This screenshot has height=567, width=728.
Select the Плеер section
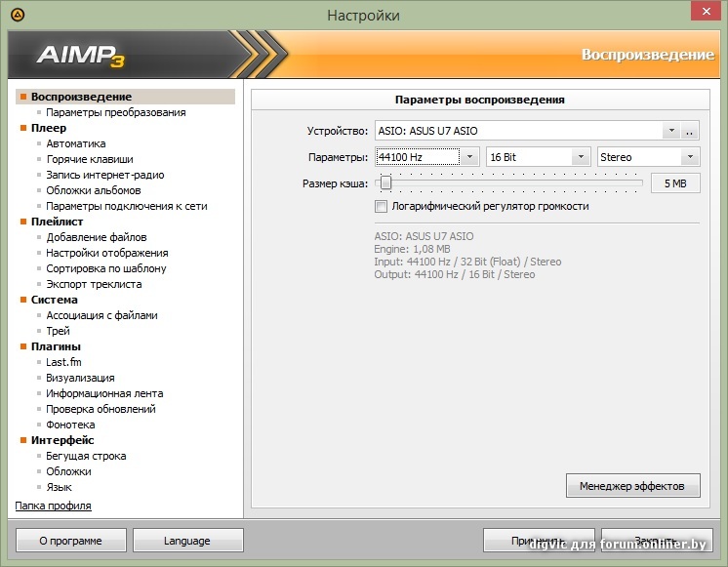[49, 128]
